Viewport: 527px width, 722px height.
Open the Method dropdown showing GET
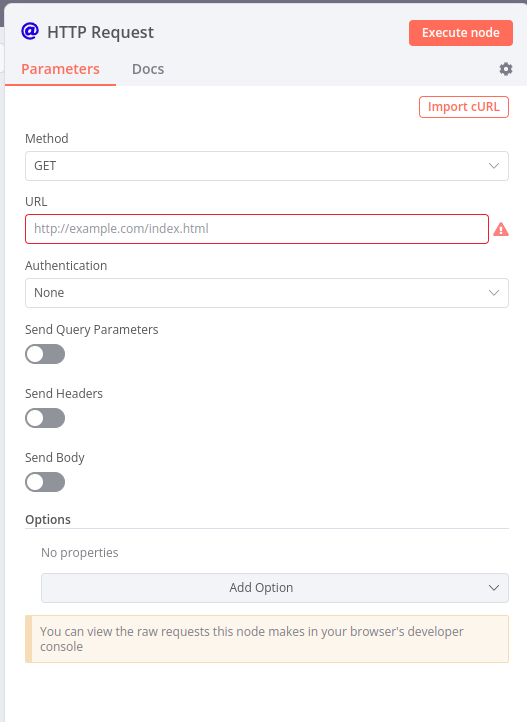click(x=267, y=166)
